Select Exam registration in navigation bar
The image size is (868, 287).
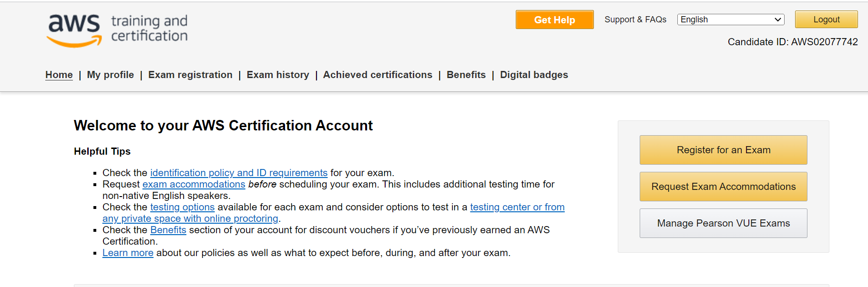point(190,75)
